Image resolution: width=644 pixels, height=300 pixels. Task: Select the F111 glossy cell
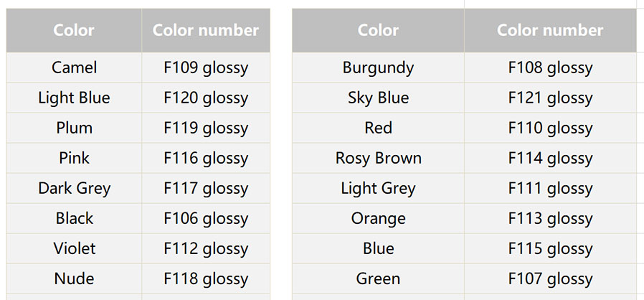point(550,188)
